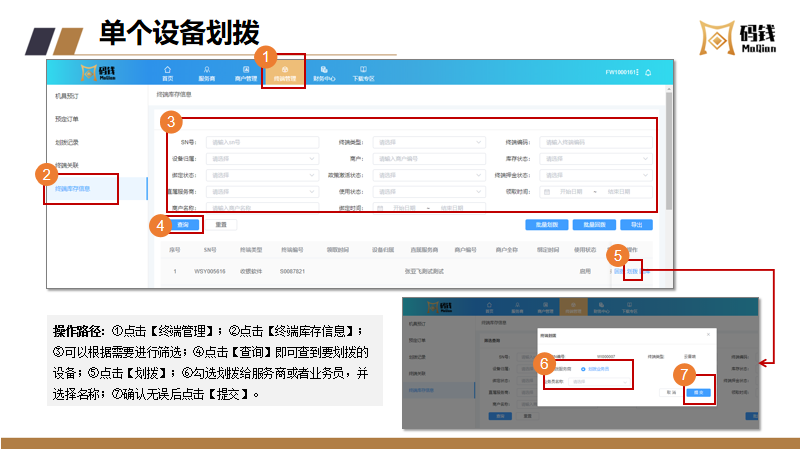Expand 业务员名称 dropdown in dialog

(x=597, y=380)
